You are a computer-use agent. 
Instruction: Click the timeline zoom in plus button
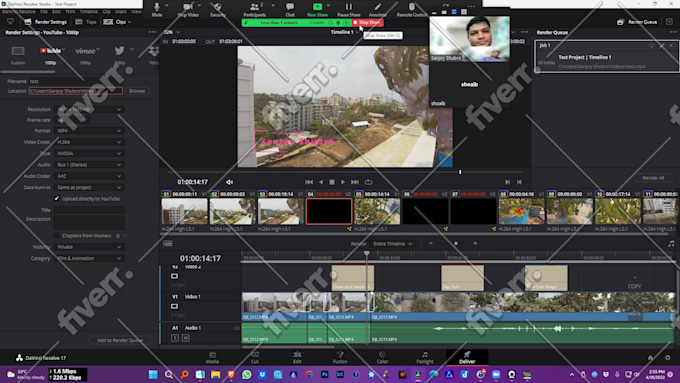click(475, 244)
